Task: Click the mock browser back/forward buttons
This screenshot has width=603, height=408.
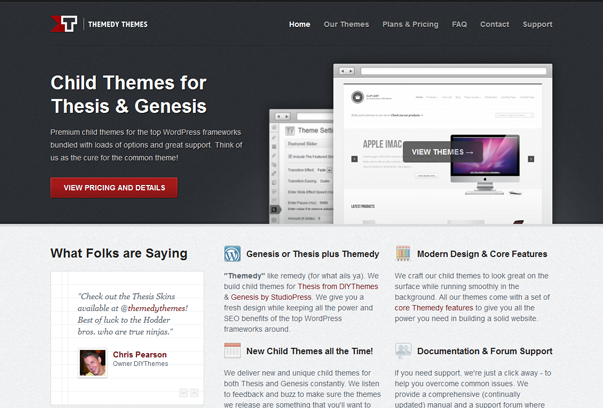Action: (346, 71)
